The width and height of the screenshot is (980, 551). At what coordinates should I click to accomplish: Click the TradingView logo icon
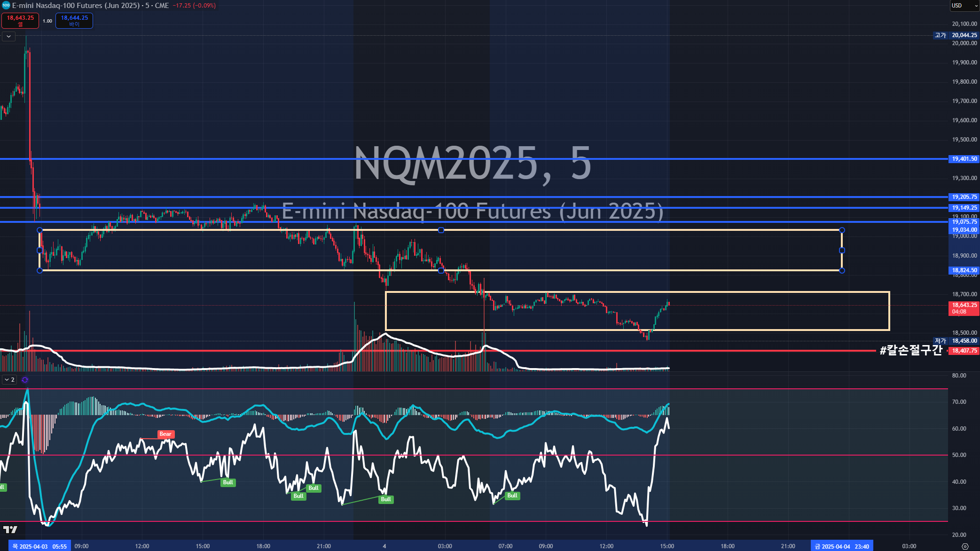pyautogui.click(x=10, y=530)
